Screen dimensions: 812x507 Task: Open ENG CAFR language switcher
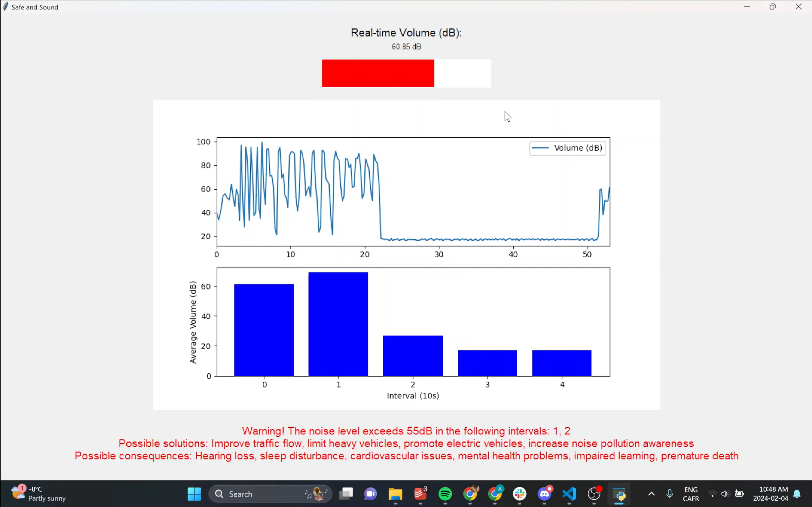(690, 494)
